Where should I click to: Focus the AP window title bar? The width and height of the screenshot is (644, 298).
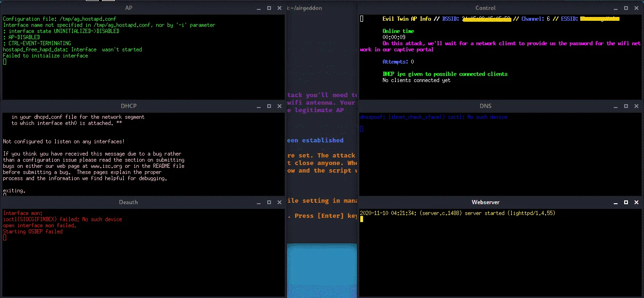(128, 8)
